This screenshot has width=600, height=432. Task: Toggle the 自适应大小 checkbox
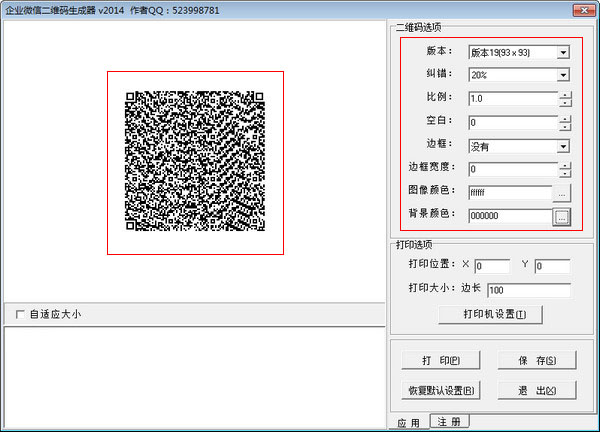click(20, 315)
